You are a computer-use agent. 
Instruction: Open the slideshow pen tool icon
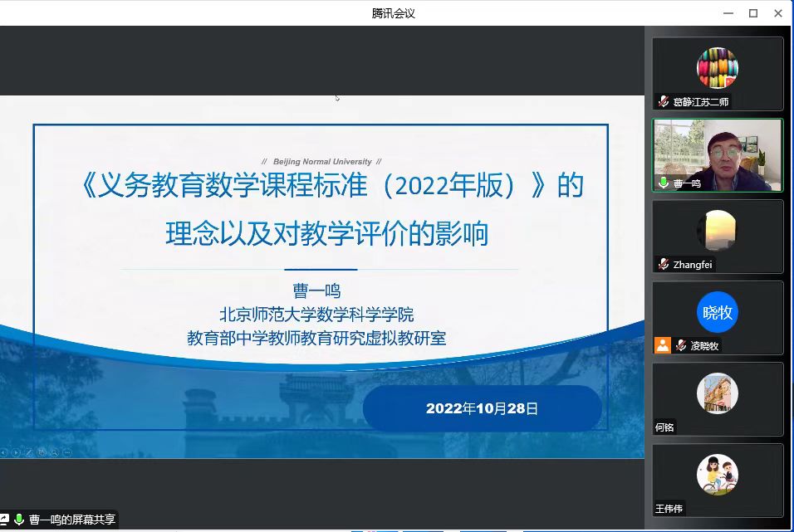click(29, 452)
